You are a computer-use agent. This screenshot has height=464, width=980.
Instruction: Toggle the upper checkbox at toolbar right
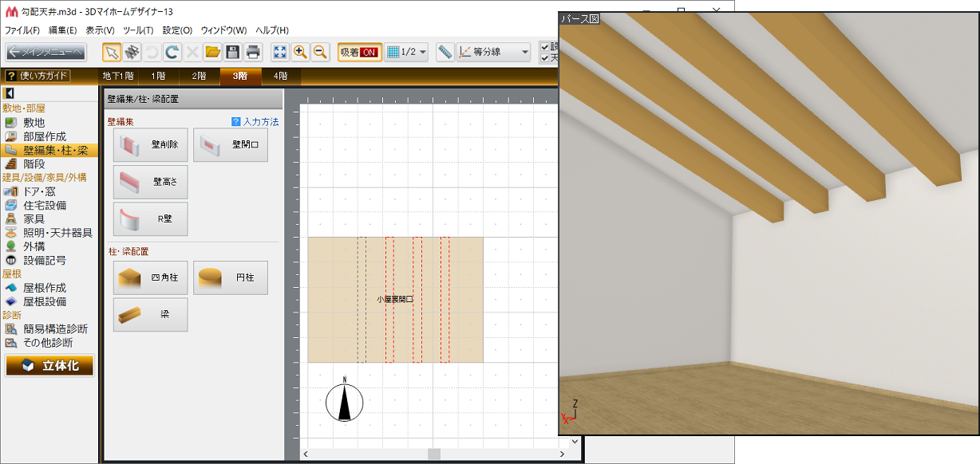tap(544, 47)
